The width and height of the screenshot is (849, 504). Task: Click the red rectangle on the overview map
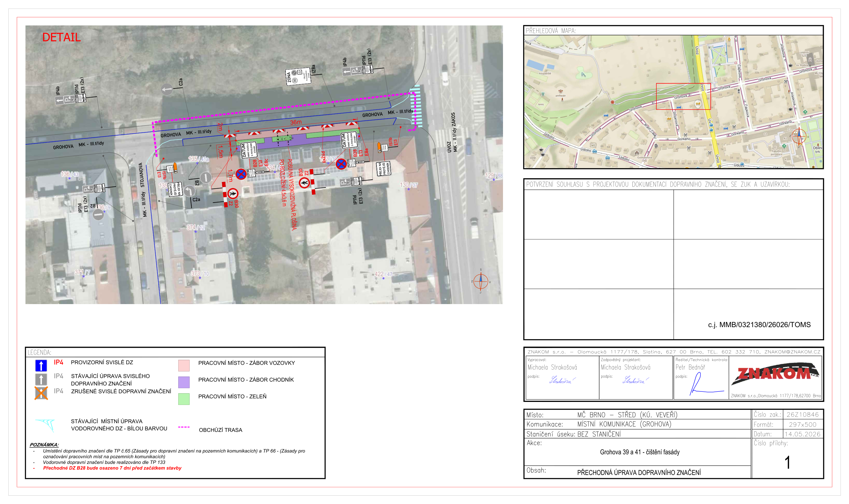(x=683, y=96)
